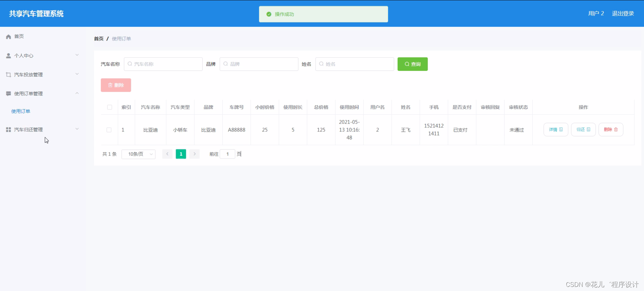Click the search icon in 品牌 field
Screen dimensions: 644x291
(x=226, y=64)
